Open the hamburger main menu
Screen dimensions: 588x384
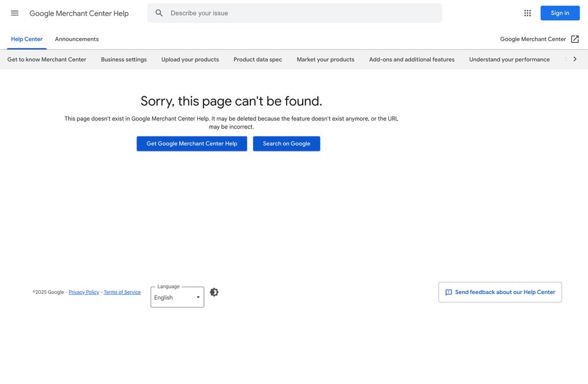pyautogui.click(x=15, y=13)
